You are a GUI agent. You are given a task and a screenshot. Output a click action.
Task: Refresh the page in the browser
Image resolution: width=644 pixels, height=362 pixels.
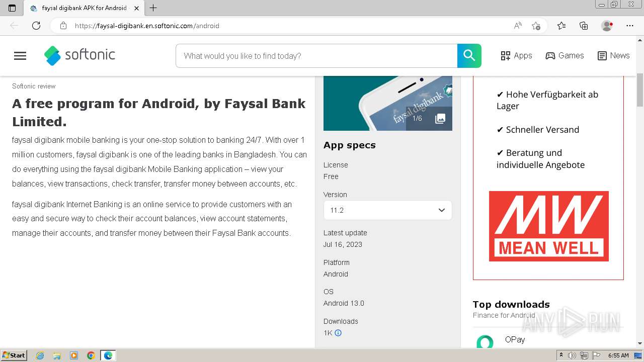click(x=36, y=26)
